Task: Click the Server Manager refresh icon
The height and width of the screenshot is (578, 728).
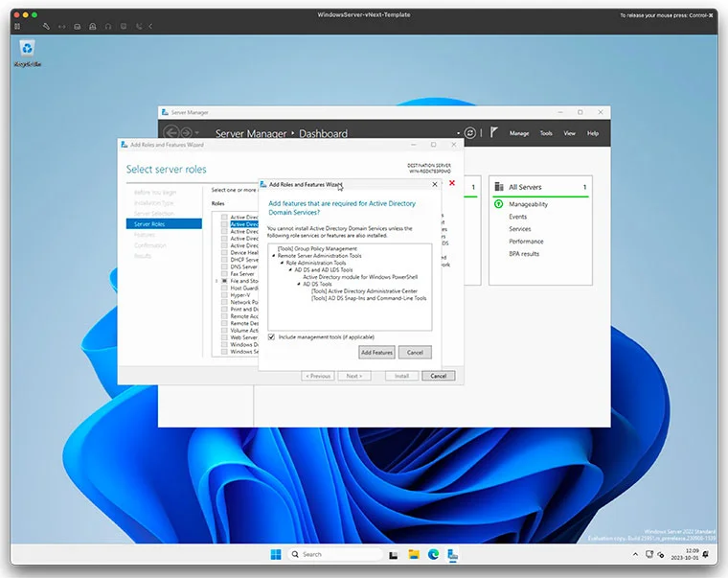Action: (x=469, y=133)
